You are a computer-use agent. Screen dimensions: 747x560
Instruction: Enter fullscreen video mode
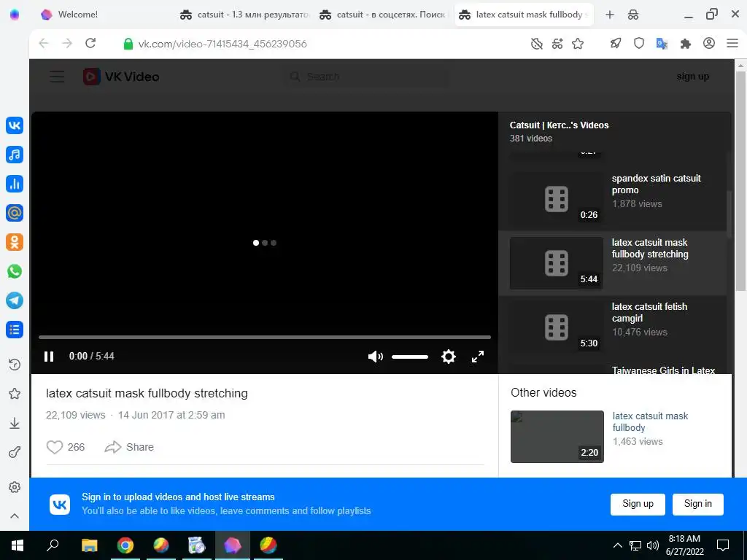tap(478, 356)
